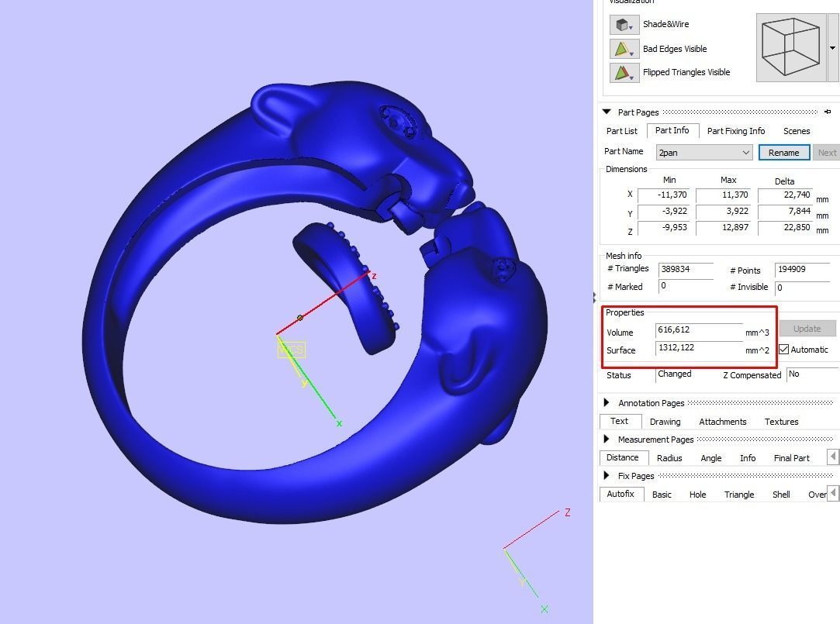This screenshot has height=624, width=840.
Task: Switch to the Scenes tab
Action: coord(796,131)
